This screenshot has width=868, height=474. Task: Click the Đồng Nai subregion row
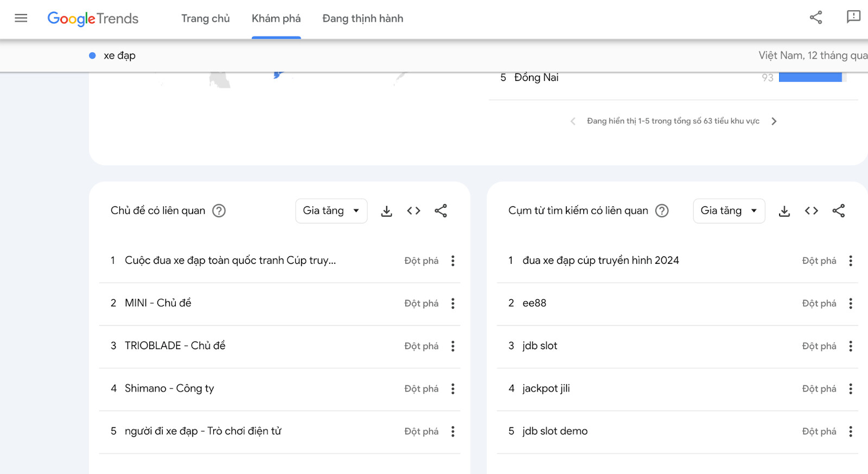[x=673, y=78]
